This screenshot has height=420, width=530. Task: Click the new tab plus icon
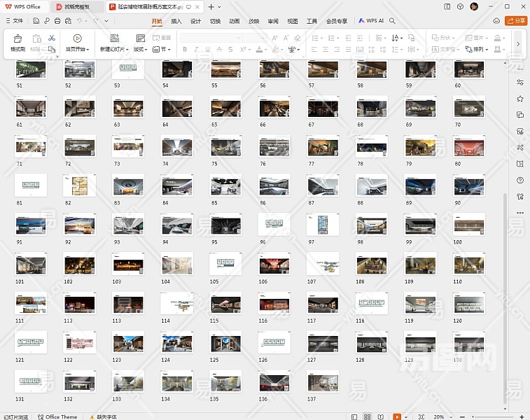coord(211,7)
